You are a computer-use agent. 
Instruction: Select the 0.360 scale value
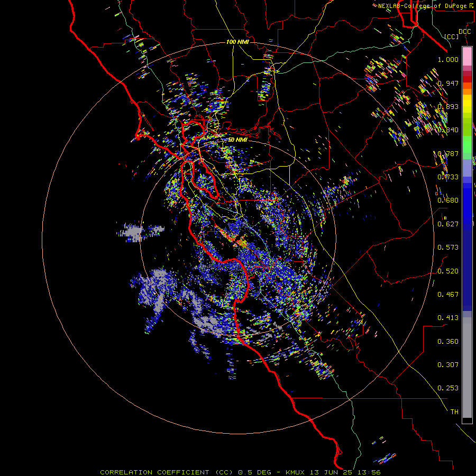pos(448,342)
